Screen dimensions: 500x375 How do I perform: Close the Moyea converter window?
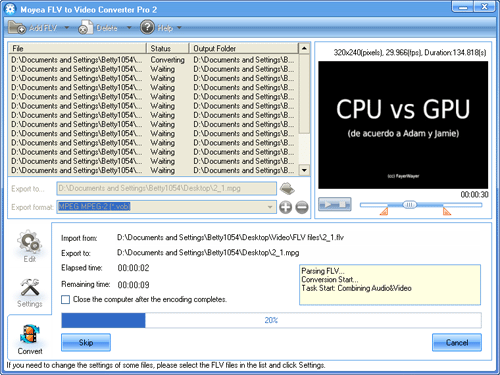484,7
